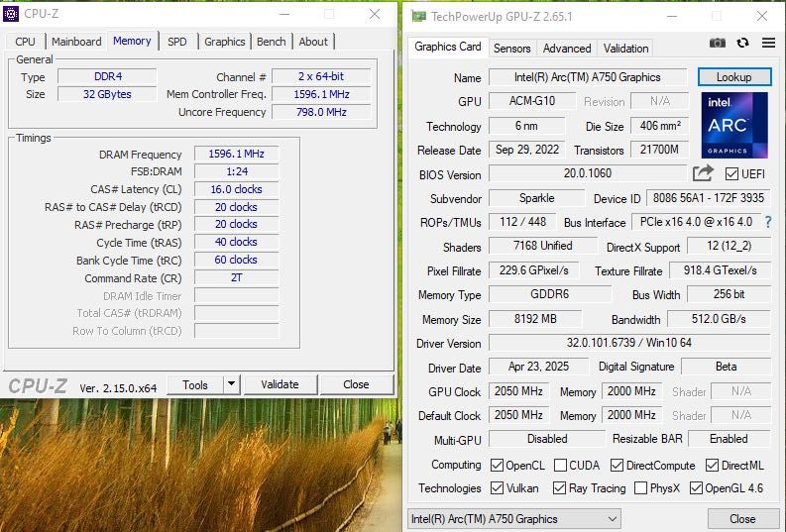The height and width of the screenshot is (532, 786).
Task: Click the GPU-Z refresh icon
Action: tap(743, 43)
